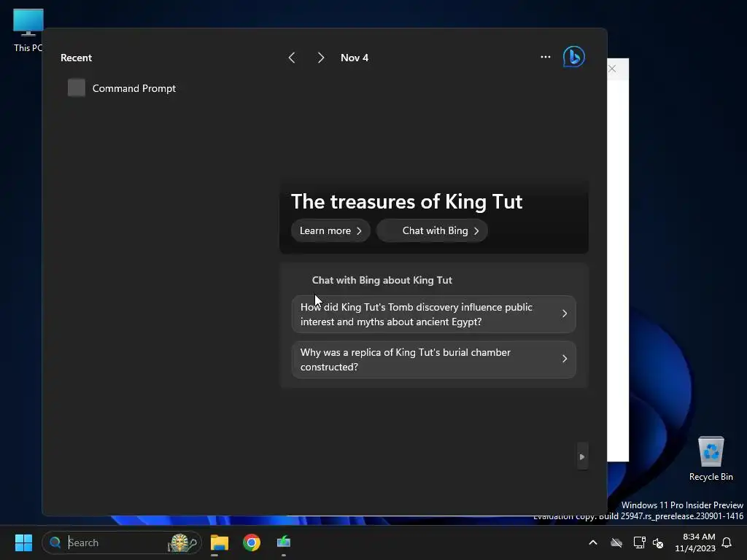
Task: Click the cloud sync-off tray icon
Action: tap(616, 542)
